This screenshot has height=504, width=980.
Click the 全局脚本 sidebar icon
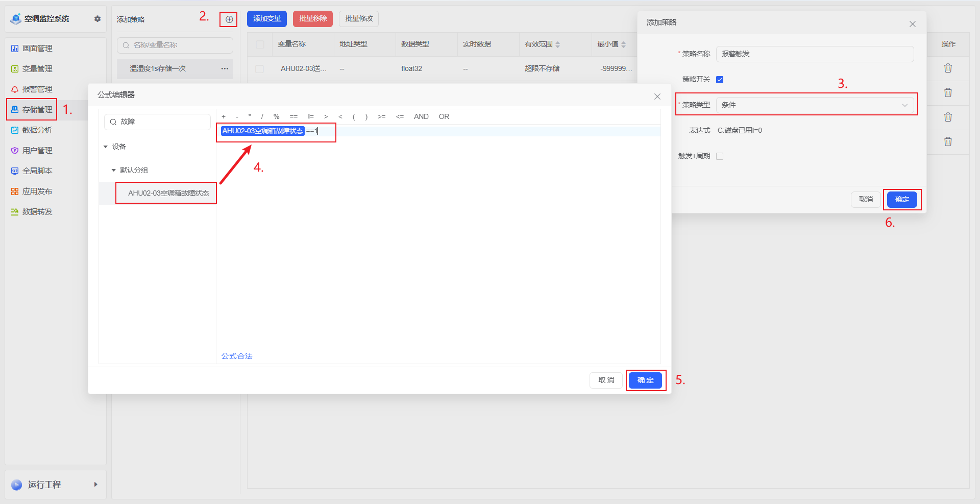coord(15,171)
